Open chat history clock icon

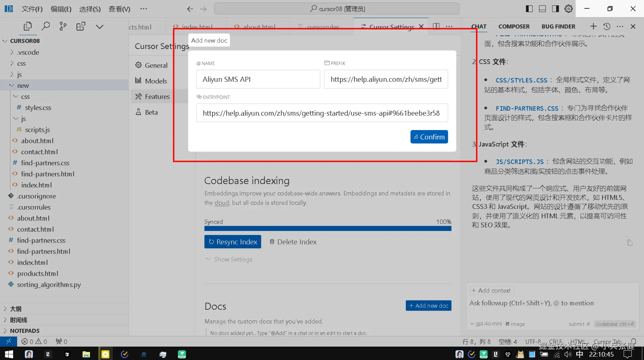click(607, 26)
